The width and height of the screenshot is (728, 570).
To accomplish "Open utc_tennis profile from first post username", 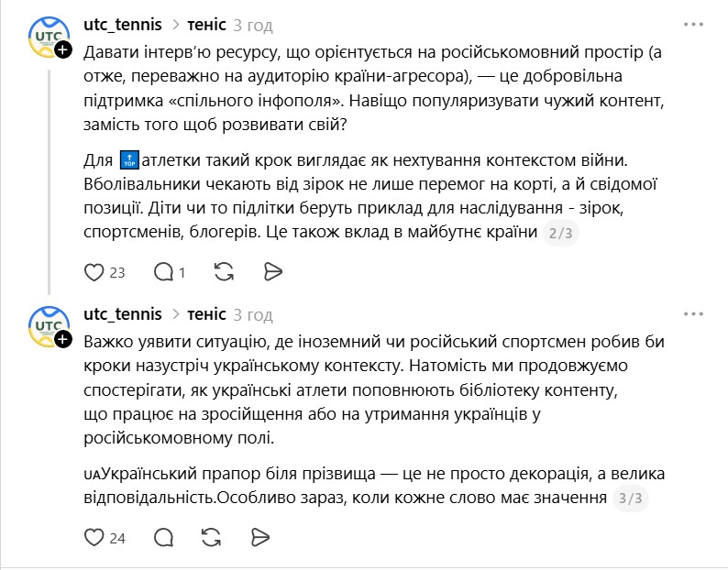I will [122, 25].
